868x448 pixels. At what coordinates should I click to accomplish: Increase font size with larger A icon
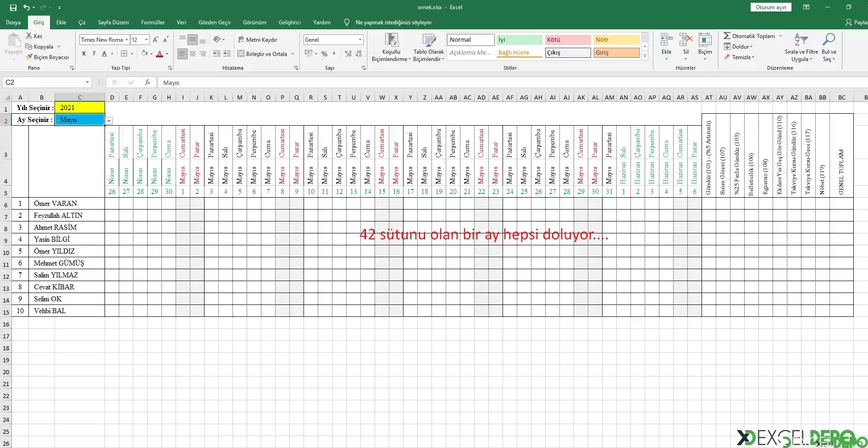155,40
